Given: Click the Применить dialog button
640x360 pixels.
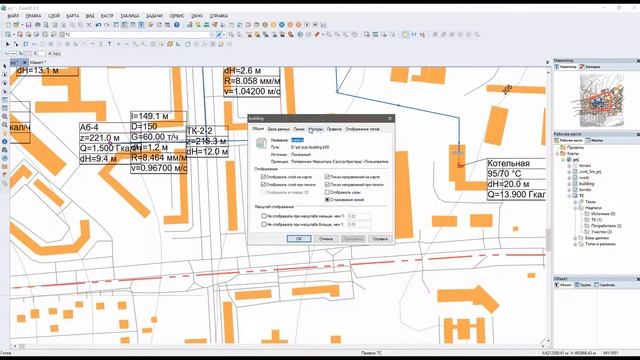Looking at the screenshot, I should 353,238.
